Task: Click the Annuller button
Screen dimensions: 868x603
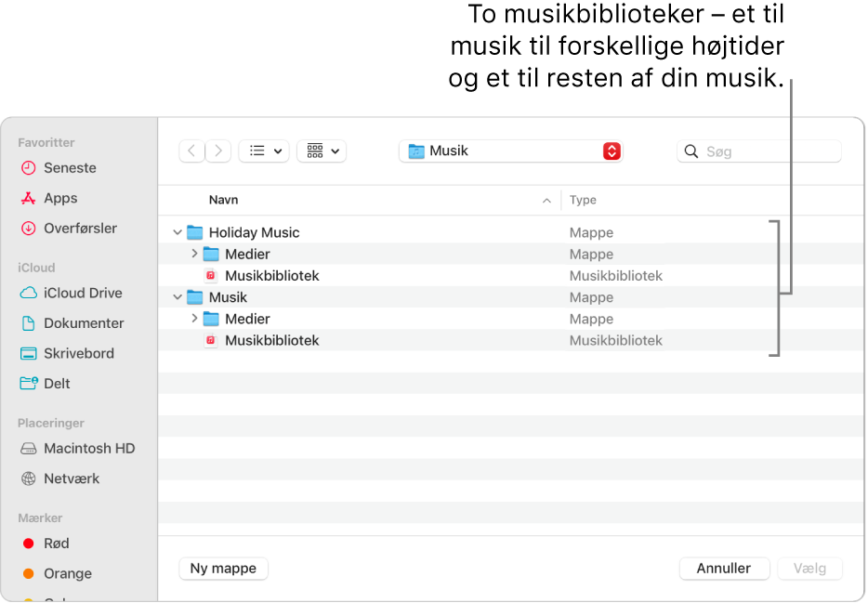Action: (x=724, y=568)
